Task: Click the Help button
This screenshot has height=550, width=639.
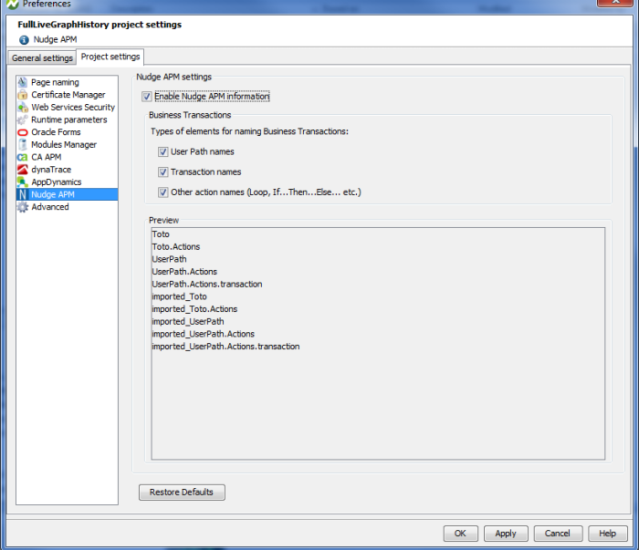Action: (x=608, y=534)
